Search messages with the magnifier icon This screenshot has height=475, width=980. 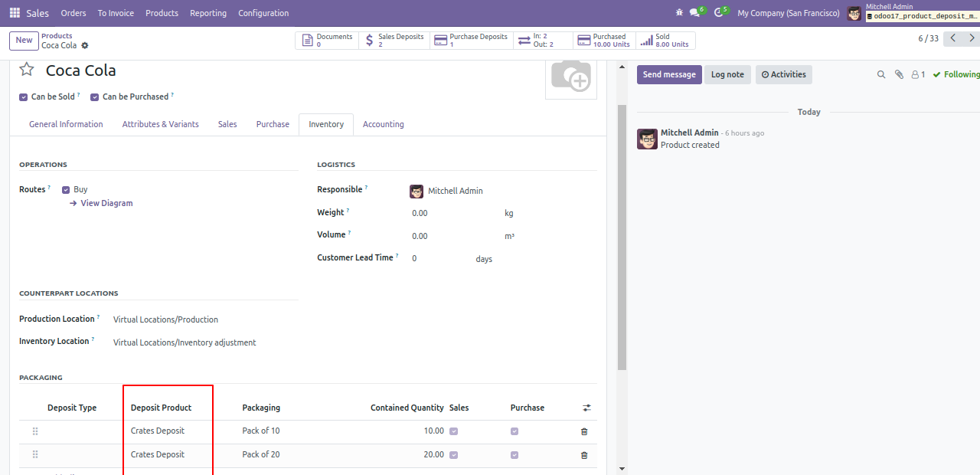tap(881, 74)
